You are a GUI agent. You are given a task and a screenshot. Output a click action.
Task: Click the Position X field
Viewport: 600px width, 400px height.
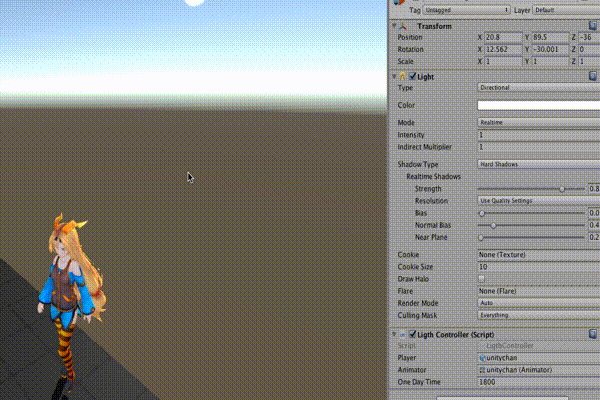pos(503,38)
